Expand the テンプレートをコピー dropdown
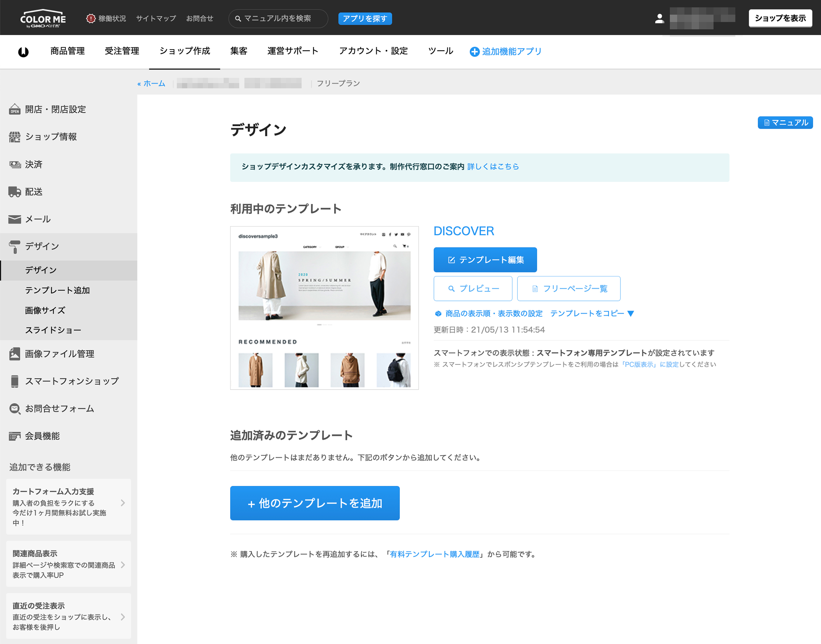Viewport: 821px width, 644px height. (x=592, y=313)
